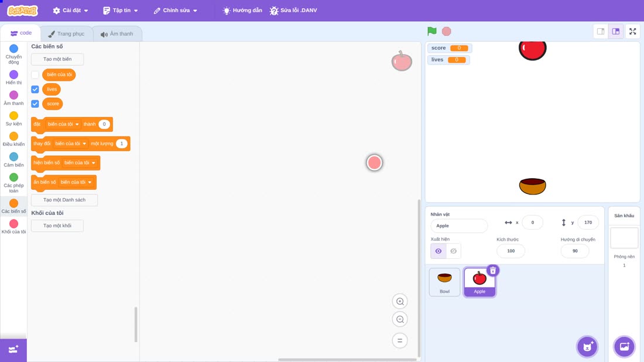This screenshot has width=644, height=362.
Task: Switch to small stage layout
Action: pos(601,31)
